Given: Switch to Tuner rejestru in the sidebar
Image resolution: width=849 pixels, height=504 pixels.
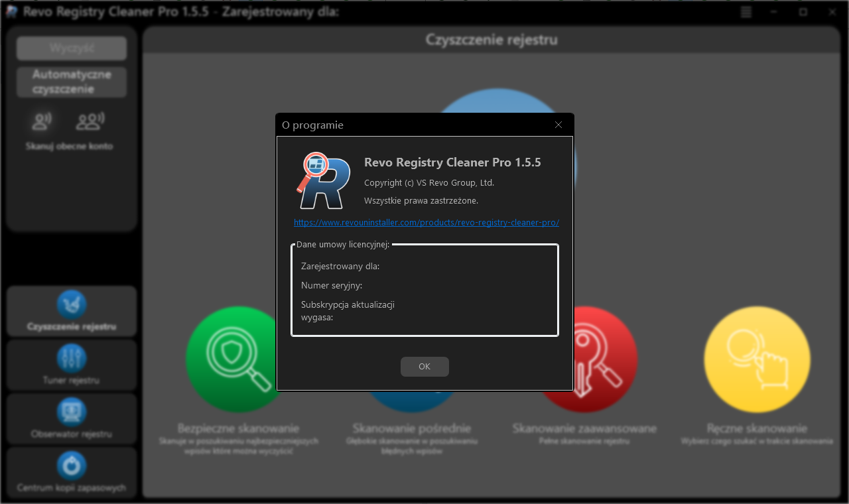Looking at the screenshot, I should tap(72, 365).
